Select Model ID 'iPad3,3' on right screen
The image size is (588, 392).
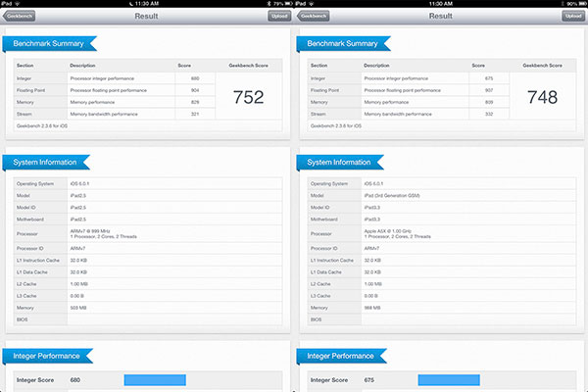372,208
